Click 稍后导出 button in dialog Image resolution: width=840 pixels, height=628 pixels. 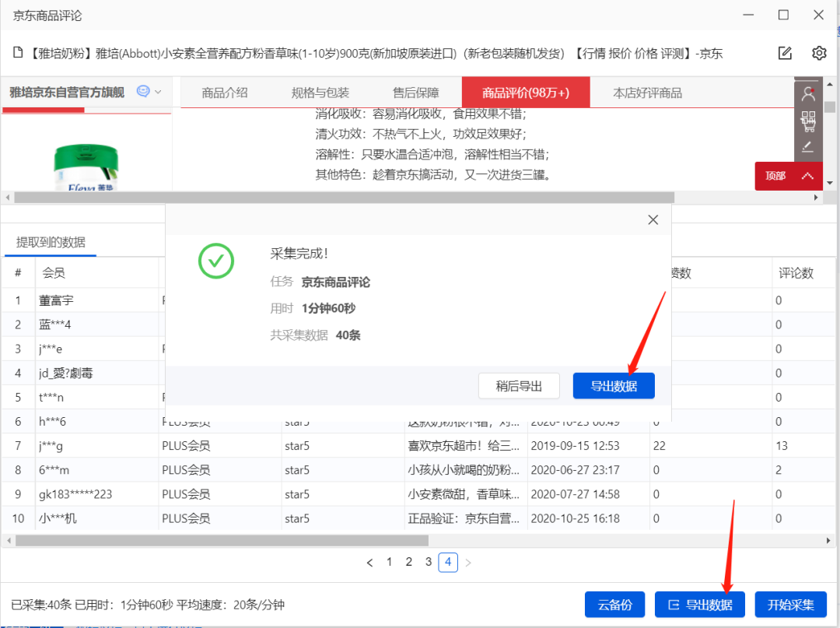pos(519,386)
